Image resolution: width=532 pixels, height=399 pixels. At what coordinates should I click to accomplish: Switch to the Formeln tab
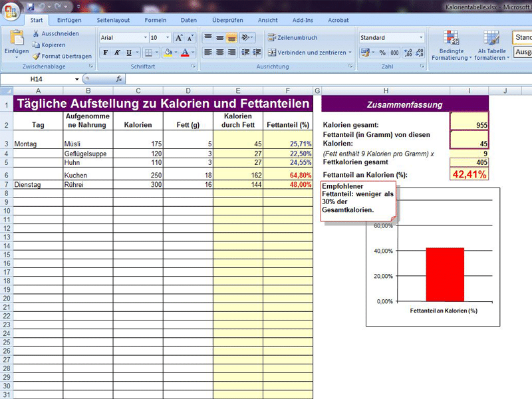click(156, 20)
